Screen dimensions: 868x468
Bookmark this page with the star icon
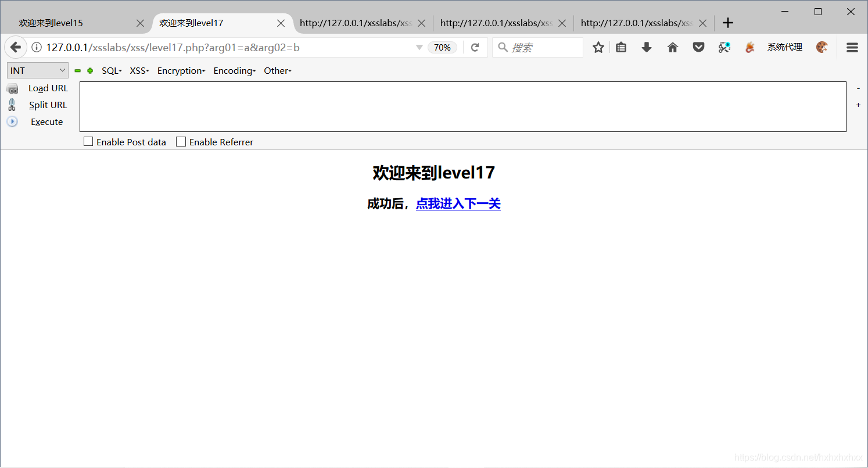[x=598, y=48]
